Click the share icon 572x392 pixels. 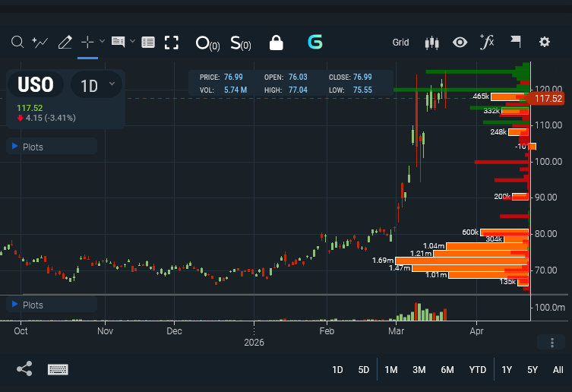[x=24, y=369]
